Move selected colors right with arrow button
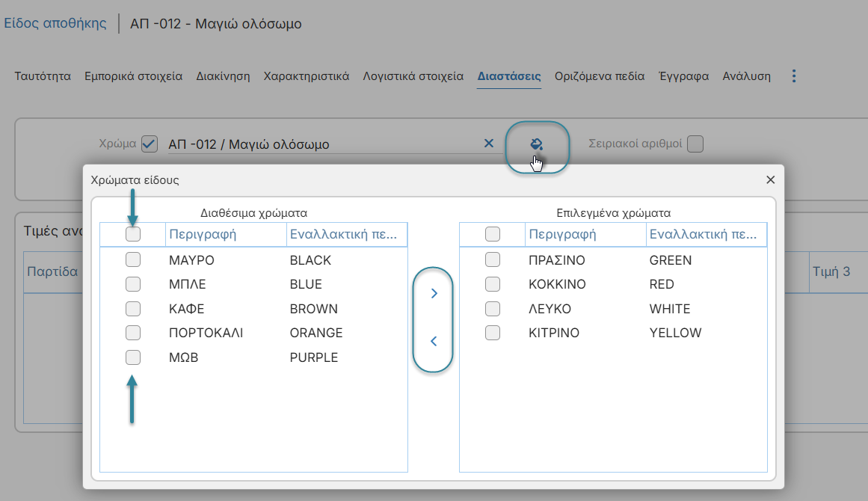Screen dimensions: 868x501 pyautogui.click(x=434, y=293)
